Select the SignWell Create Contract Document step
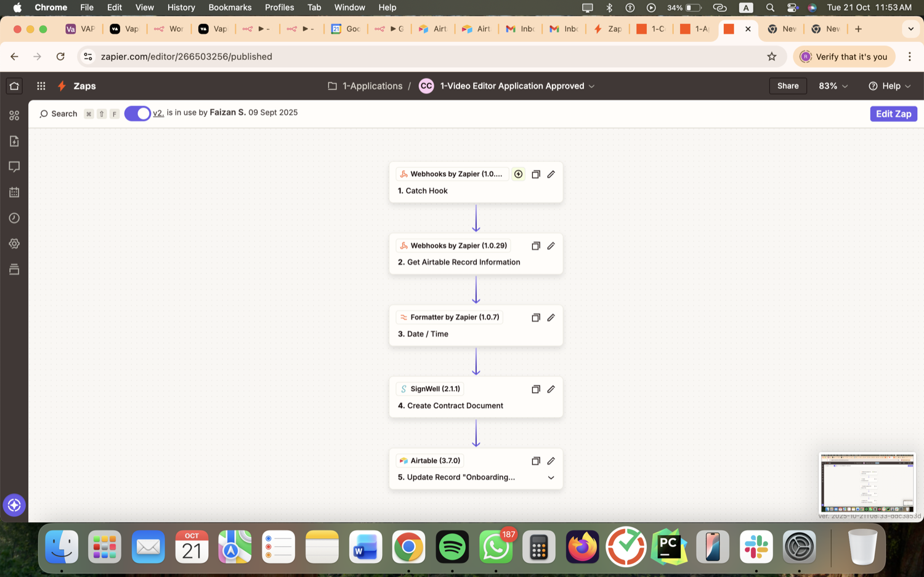The width and height of the screenshot is (924, 577). 476,397
